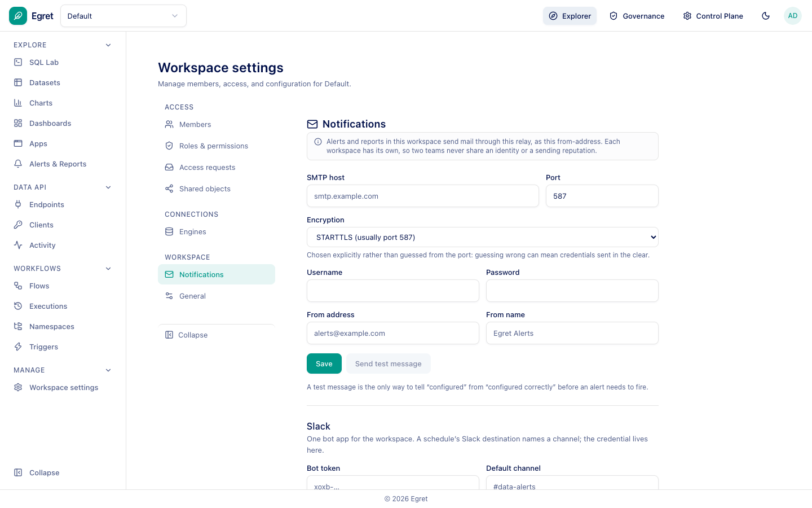The height and width of the screenshot is (508, 812).
Task: Collapse the settings sub-navigation panel
Action: coord(217,335)
